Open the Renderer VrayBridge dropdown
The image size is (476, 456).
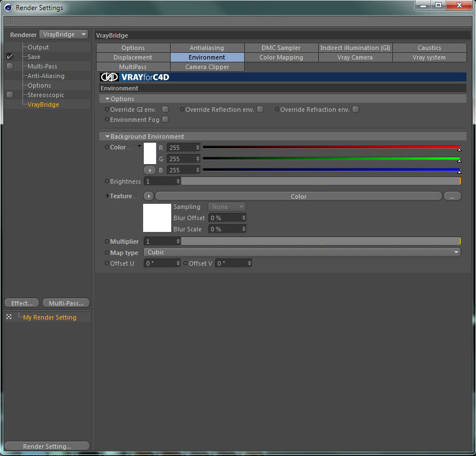63,34
